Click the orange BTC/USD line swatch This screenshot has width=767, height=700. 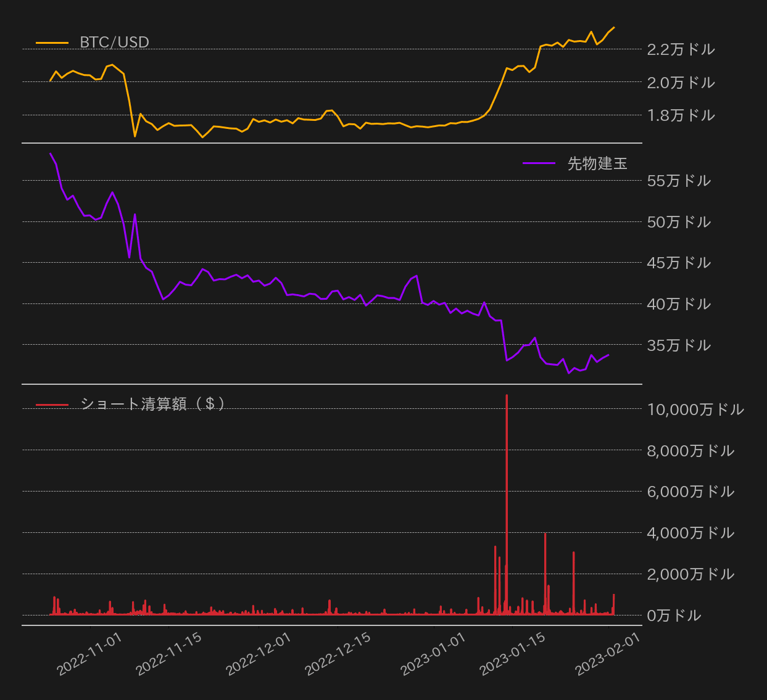pos(51,42)
